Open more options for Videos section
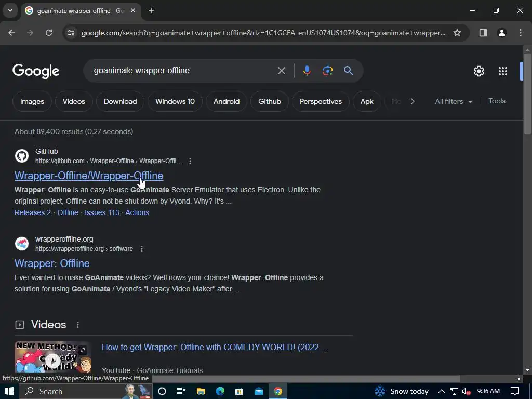This screenshot has width=532, height=399. point(78,325)
